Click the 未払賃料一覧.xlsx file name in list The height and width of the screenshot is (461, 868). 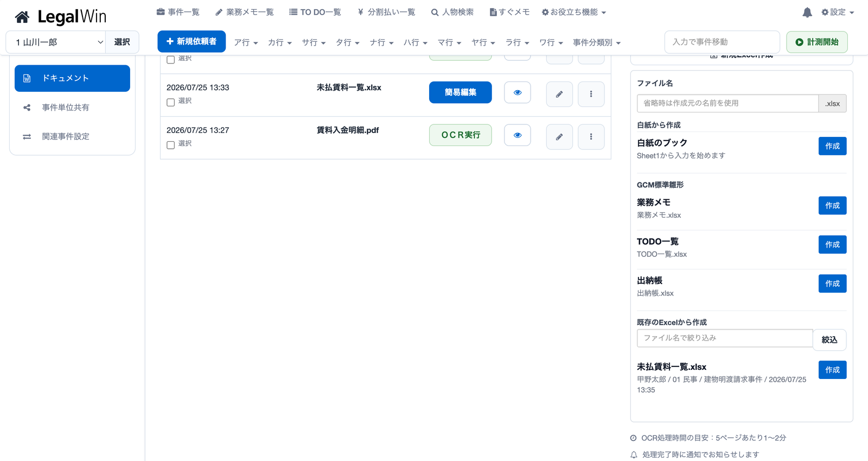[x=349, y=87]
